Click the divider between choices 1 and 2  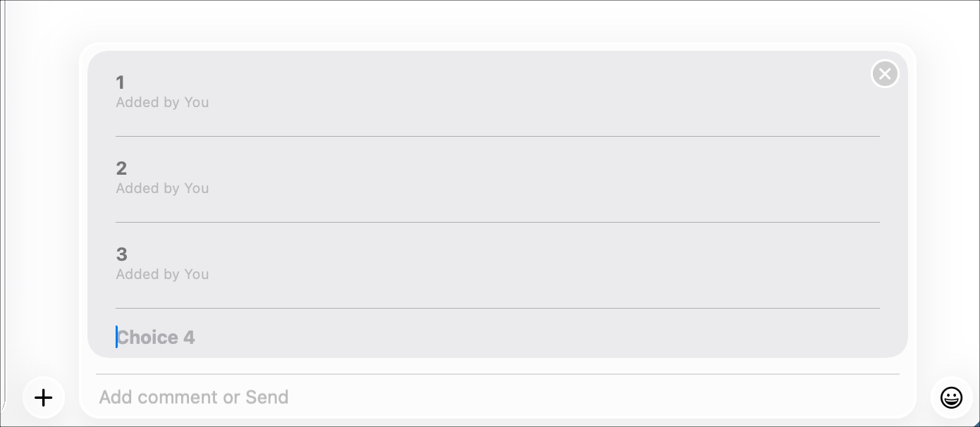[497, 136]
